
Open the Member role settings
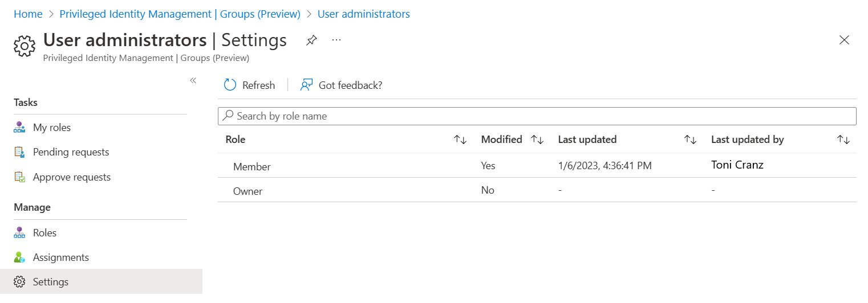click(x=252, y=167)
